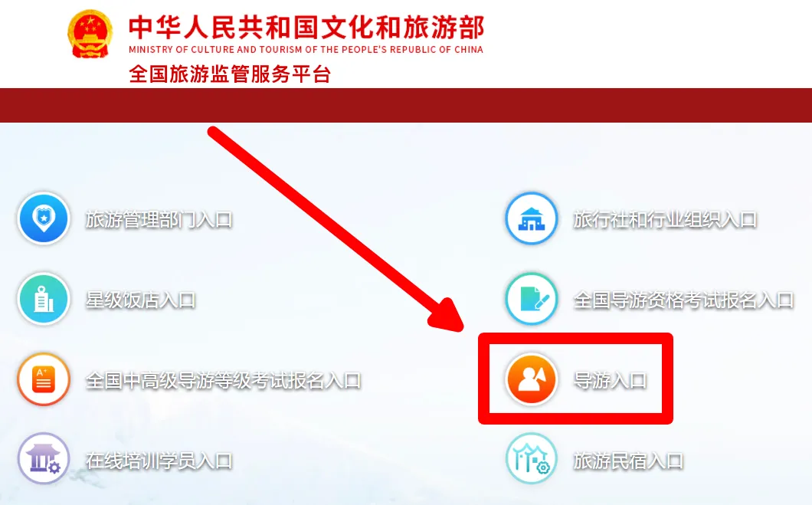Screen dimensions: 812x505
Task: Click the teal edit-document icon for 导游资格考试报名
Action: 532,299
